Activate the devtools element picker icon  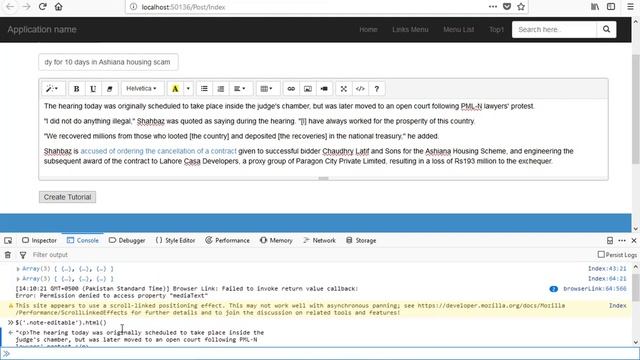pos(8,240)
